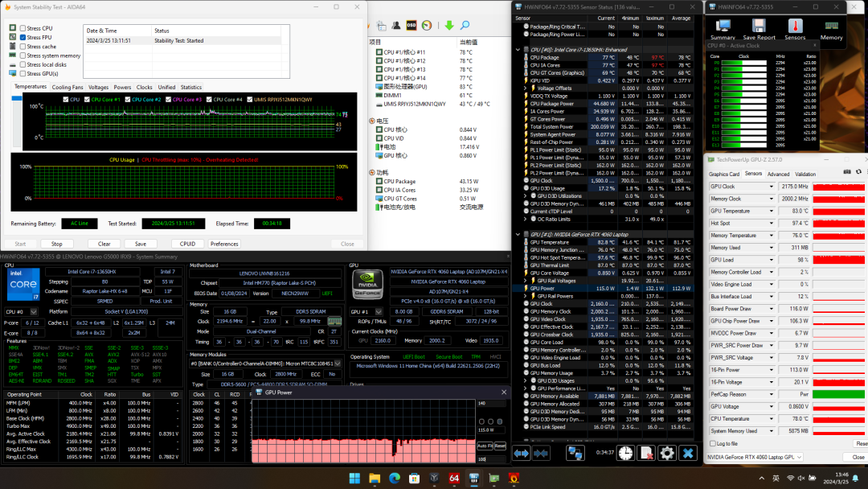Click AIDA64 green download arrow icon
The image size is (868, 489).
[x=450, y=25]
